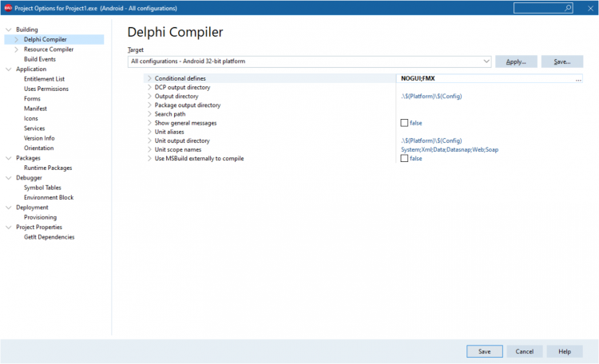Select Build Events in the tree
599x364 pixels.
pyautogui.click(x=40, y=59)
